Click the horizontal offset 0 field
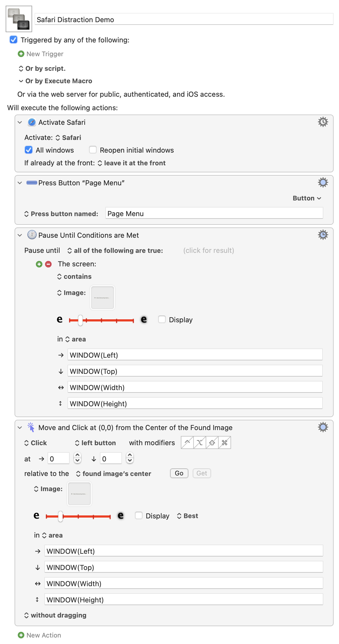 click(58, 458)
